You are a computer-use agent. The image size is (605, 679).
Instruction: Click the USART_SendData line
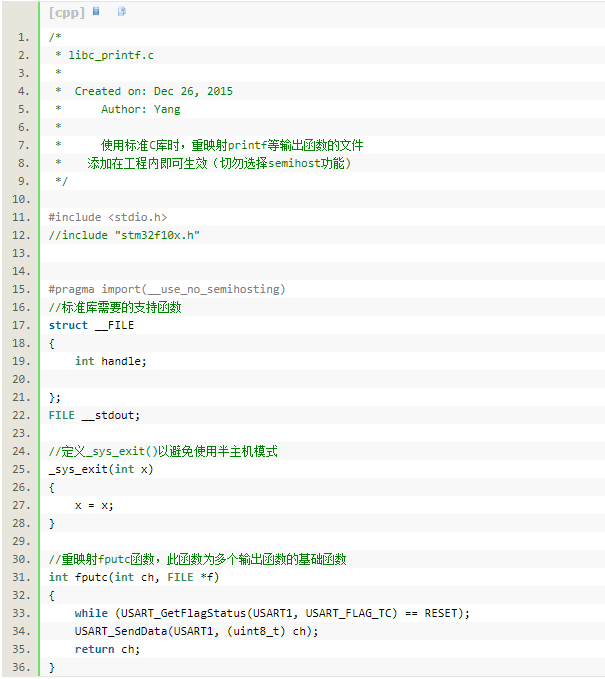tap(196, 631)
